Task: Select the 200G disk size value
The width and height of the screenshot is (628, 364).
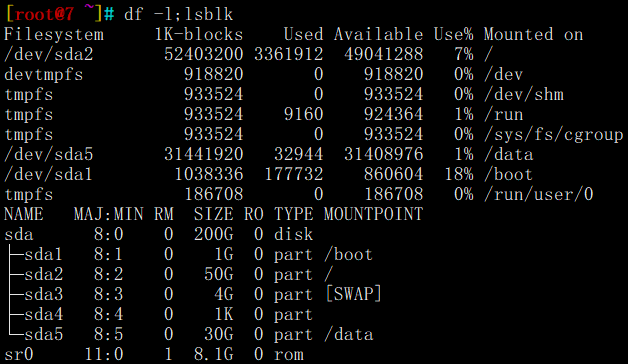Action: click(x=213, y=234)
